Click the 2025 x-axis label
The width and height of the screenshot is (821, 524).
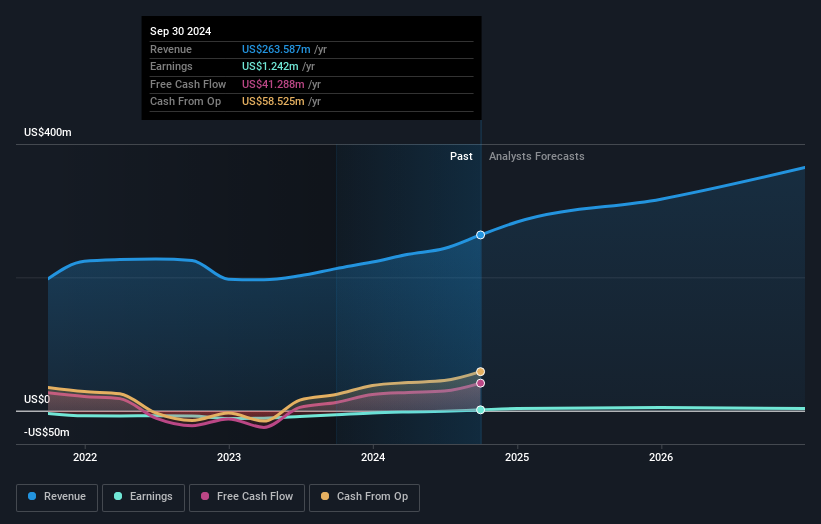(x=517, y=457)
